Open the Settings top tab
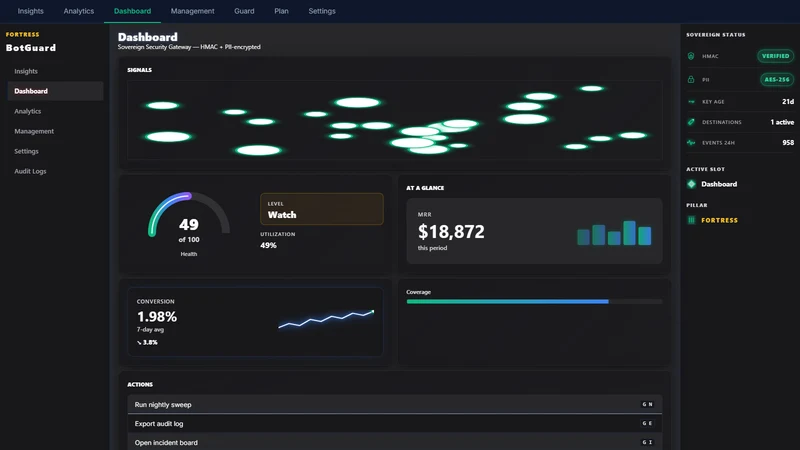The height and width of the screenshot is (450, 800). (x=322, y=11)
